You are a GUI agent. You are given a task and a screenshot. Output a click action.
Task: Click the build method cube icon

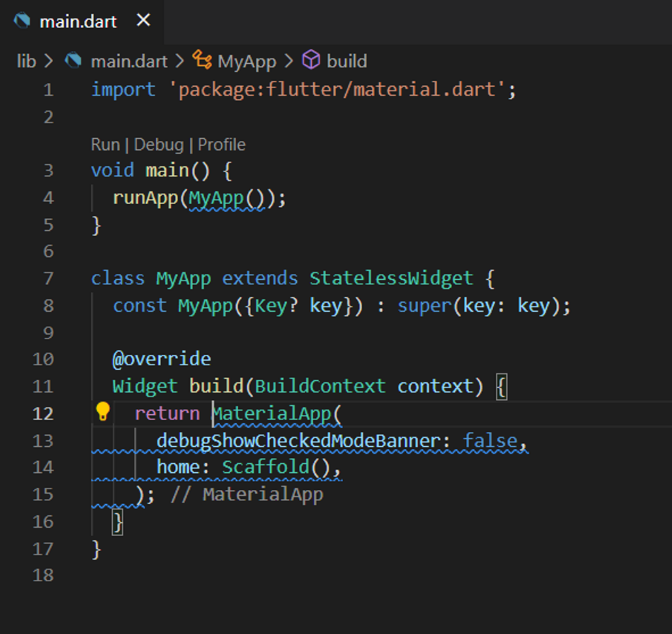coord(311,59)
